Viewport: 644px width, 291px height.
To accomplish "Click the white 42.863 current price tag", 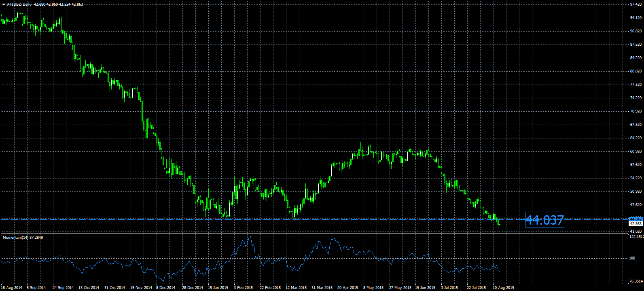I will tap(636, 223).
